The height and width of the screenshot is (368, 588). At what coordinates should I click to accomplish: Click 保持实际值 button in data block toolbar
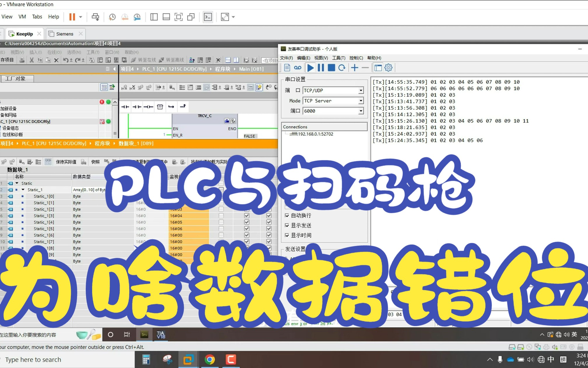coord(66,162)
